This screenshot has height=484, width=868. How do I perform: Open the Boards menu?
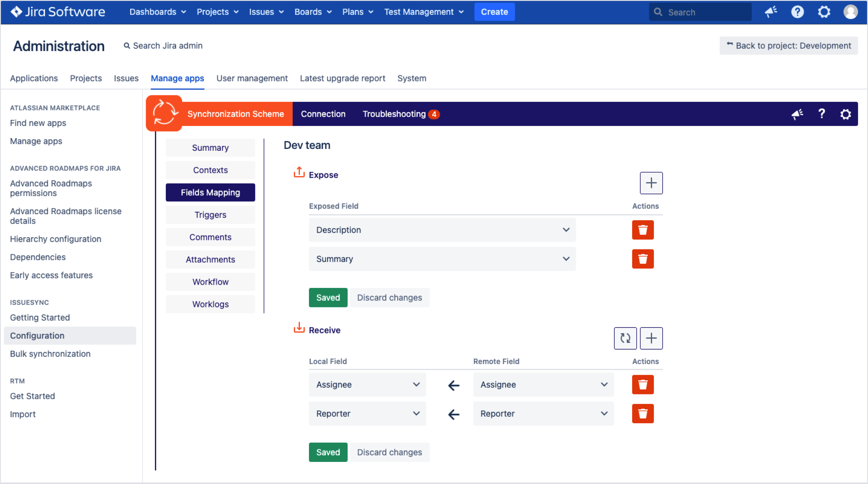[x=313, y=12]
